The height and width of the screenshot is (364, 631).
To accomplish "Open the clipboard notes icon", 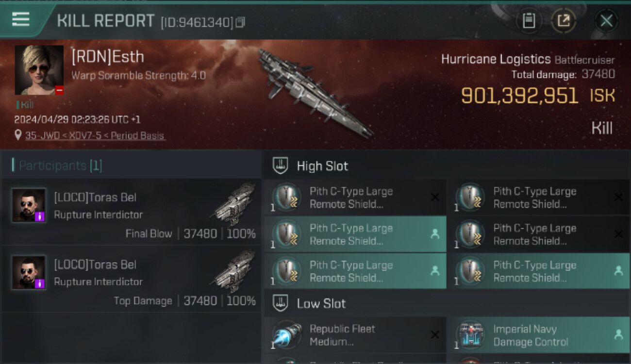I will (x=529, y=21).
